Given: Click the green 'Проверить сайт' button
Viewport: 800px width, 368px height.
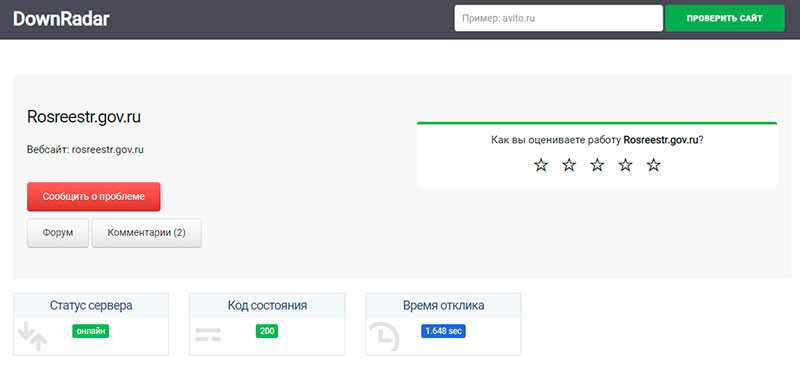Looking at the screenshot, I should [724, 18].
